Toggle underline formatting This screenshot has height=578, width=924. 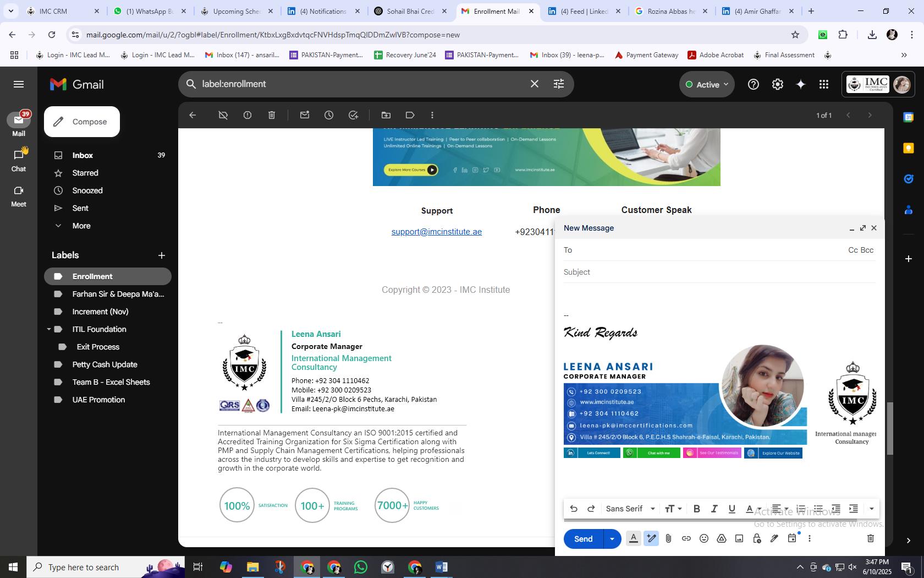point(732,509)
